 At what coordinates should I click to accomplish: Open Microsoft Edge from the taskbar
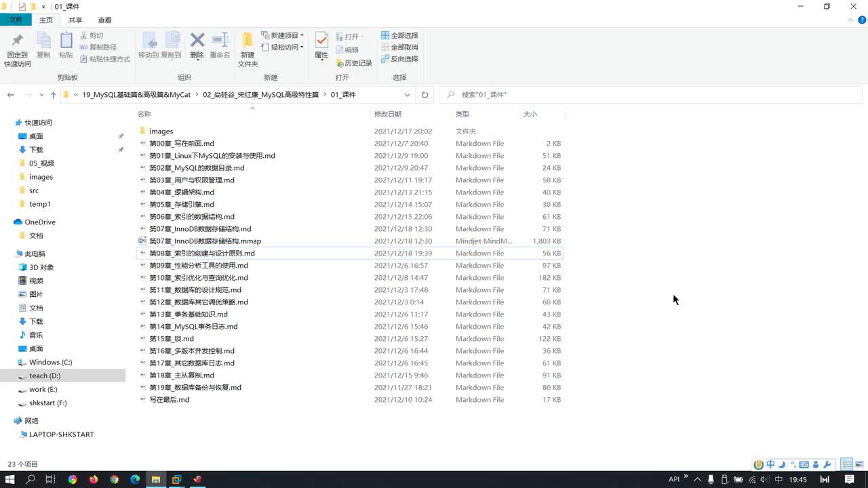tap(135, 479)
